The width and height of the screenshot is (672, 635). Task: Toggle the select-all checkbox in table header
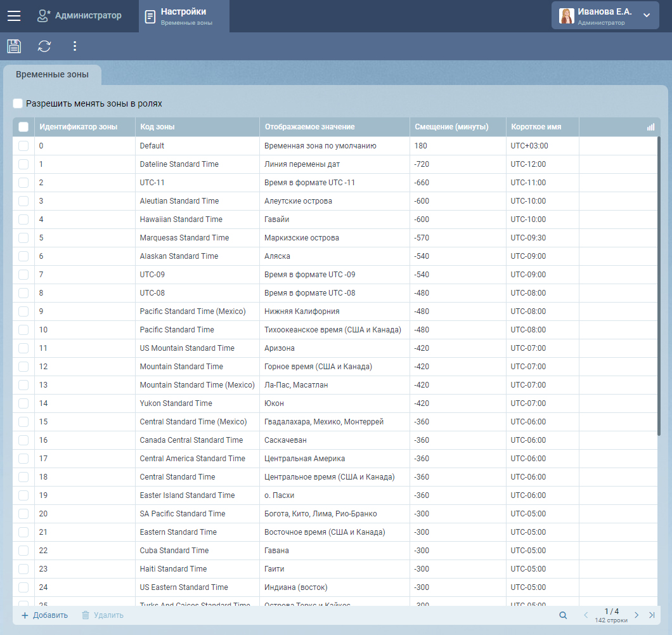point(23,127)
